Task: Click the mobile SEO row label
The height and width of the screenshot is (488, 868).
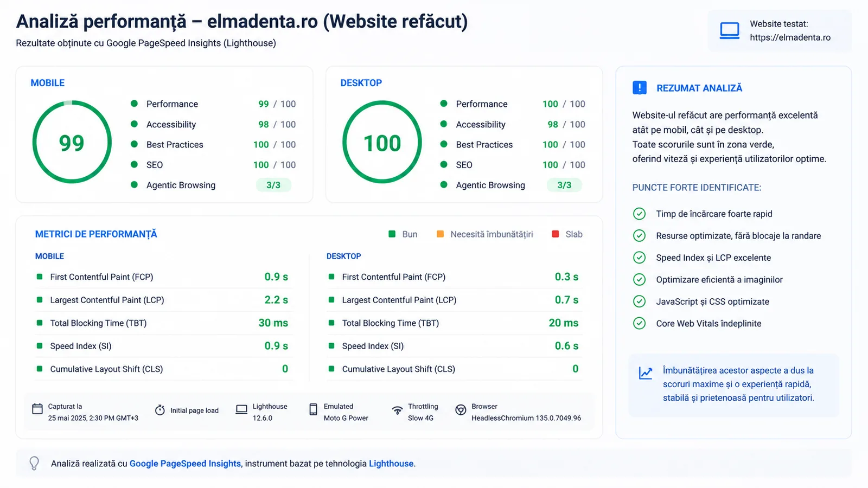Action: (155, 165)
